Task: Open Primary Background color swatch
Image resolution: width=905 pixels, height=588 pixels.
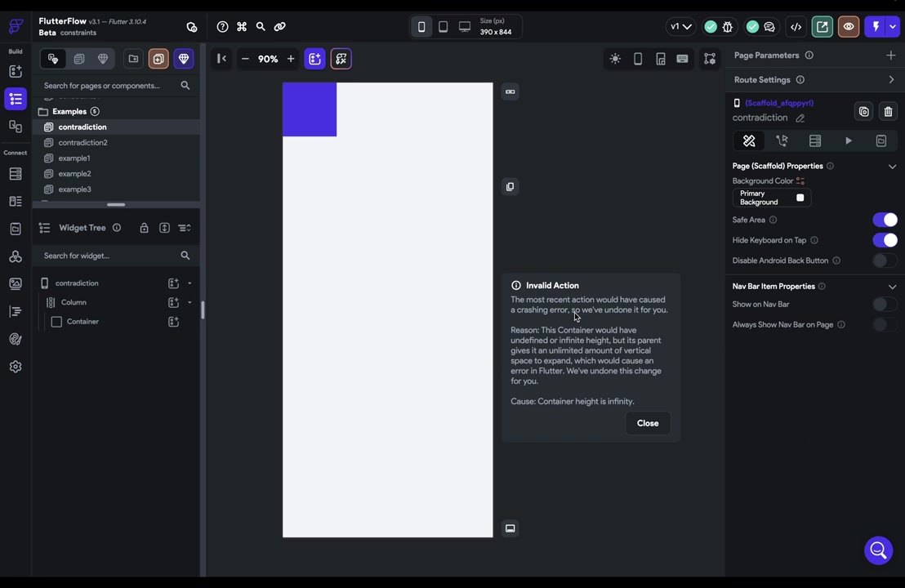Action: [x=800, y=198]
